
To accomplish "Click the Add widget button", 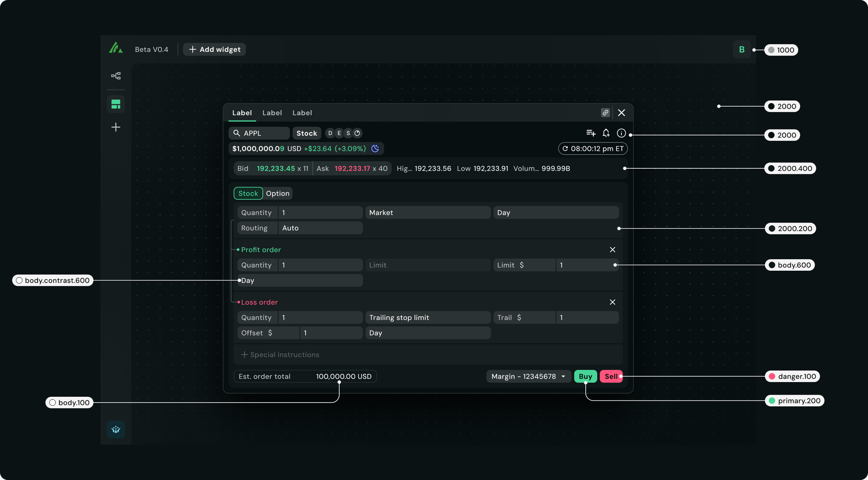I will 214,49.
